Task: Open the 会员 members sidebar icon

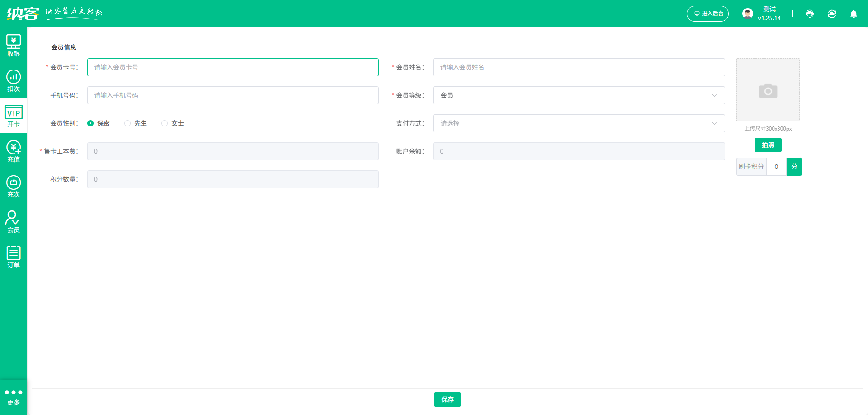Action: tap(14, 222)
